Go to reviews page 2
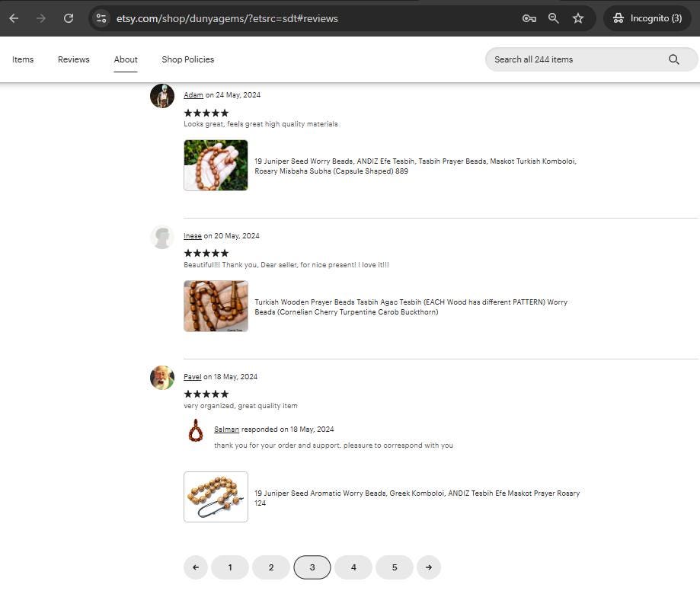The image size is (700, 610). [271, 567]
